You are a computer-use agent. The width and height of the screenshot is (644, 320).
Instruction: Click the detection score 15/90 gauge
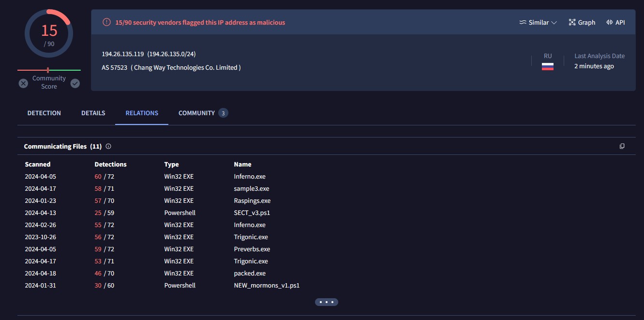coord(48,33)
